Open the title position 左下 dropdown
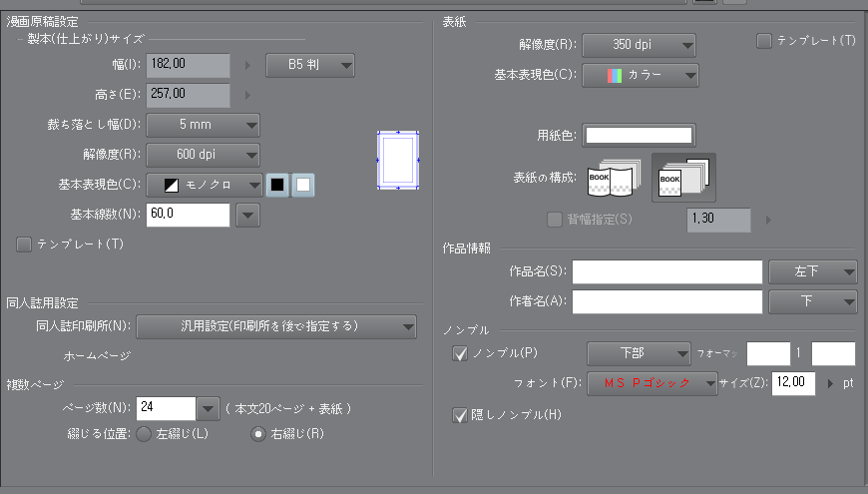The image size is (868, 494). [x=813, y=271]
